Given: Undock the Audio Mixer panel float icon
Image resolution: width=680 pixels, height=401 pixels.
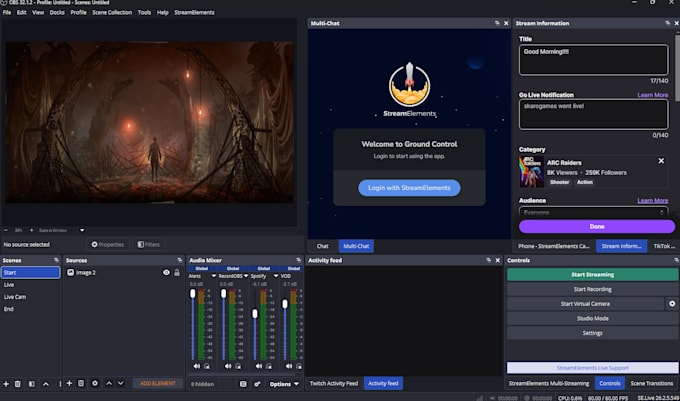Looking at the screenshot, I should coord(298,260).
